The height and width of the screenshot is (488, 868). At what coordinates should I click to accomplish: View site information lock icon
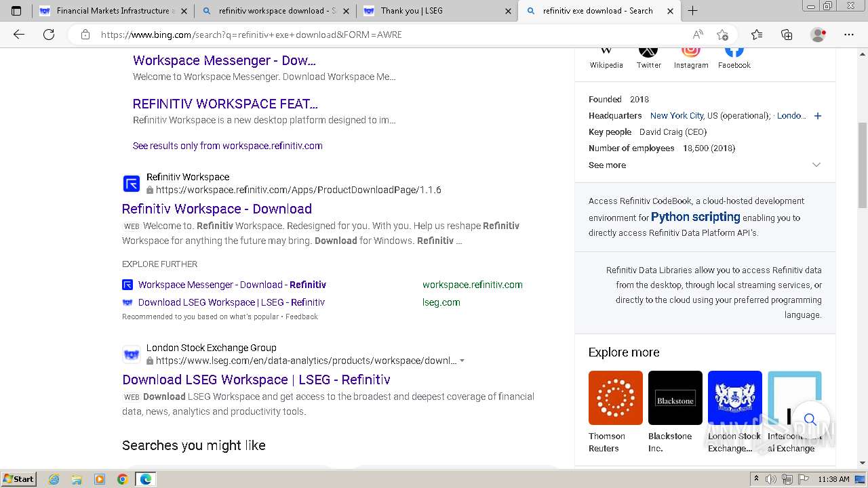coord(85,35)
